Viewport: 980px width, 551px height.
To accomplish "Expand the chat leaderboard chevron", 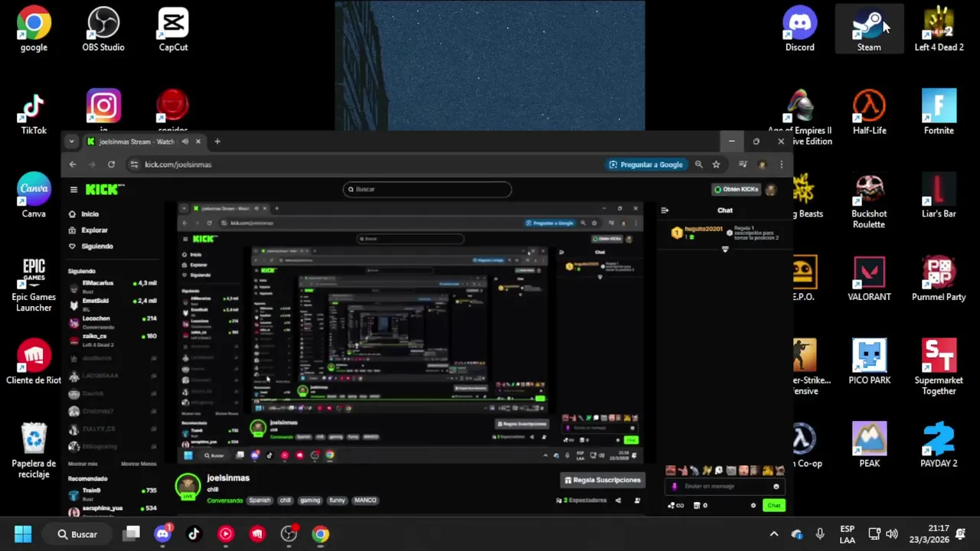I will pyautogui.click(x=725, y=249).
